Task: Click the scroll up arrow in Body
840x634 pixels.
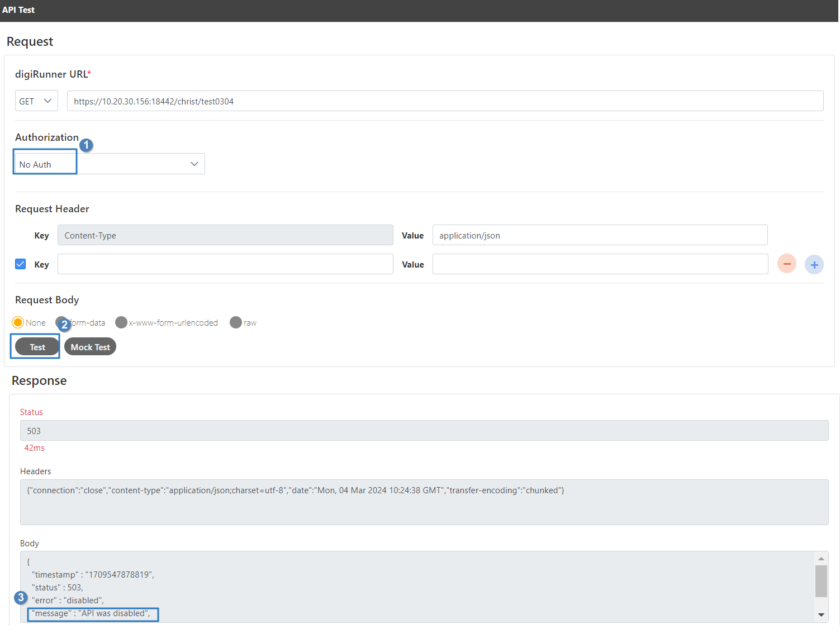Action: click(x=820, y=559)
